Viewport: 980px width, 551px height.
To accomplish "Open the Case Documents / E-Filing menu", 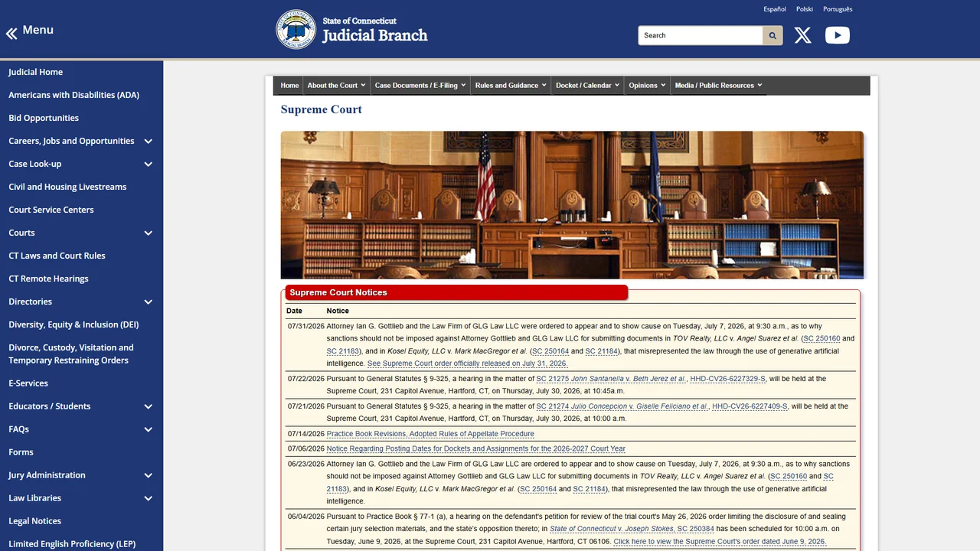I will (x=420, y=86).
